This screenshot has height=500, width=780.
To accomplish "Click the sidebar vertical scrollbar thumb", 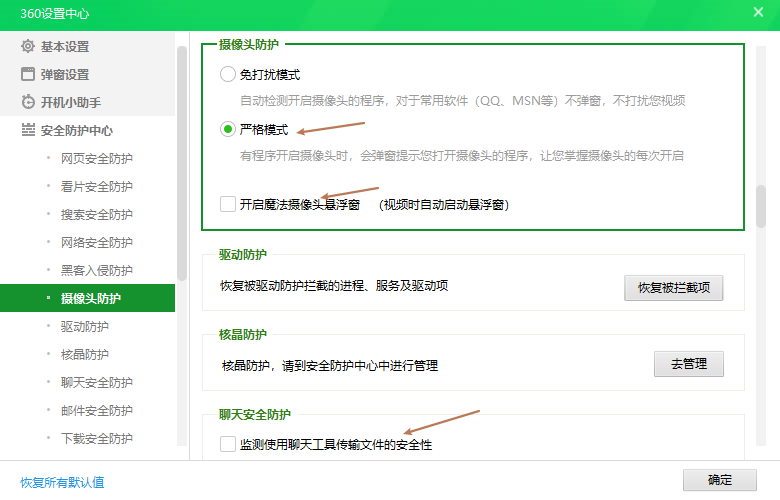I will click(x=182, y=163).
